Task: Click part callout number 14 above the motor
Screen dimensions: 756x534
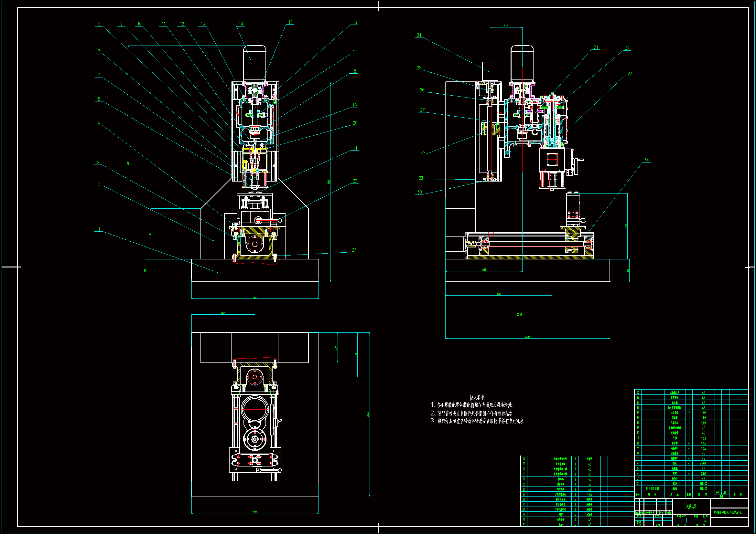Action: [241, 24]
